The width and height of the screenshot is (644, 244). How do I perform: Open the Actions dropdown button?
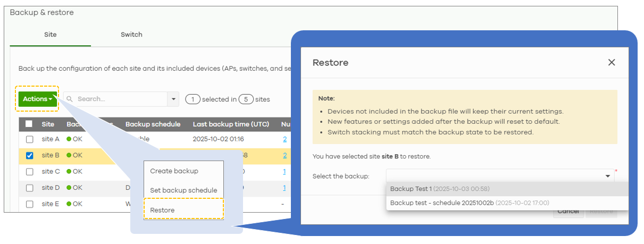coord(37,99)
